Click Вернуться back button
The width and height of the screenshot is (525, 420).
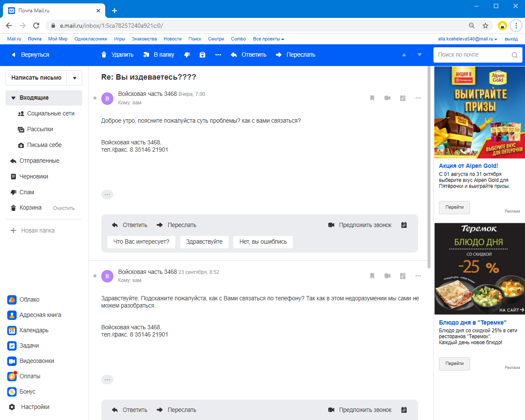(x=30, y=55)
